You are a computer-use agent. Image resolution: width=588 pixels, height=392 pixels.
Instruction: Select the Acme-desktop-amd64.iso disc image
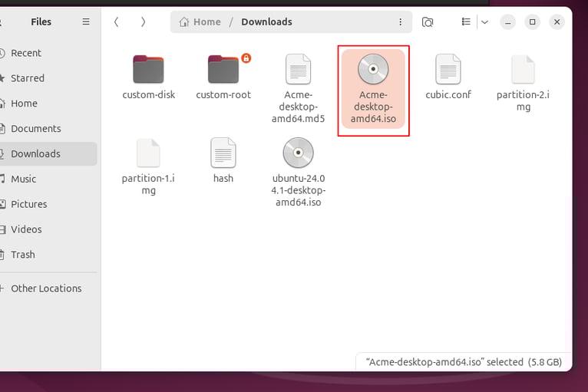point(373,89)
